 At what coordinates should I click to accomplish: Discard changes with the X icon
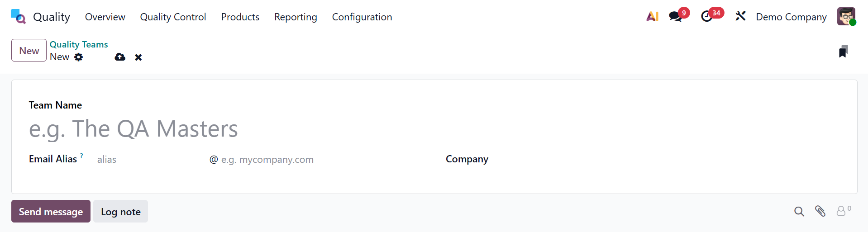[138, 57]
